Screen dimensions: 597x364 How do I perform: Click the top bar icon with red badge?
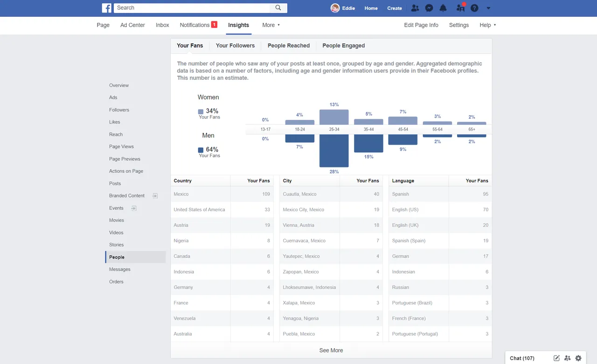click(460, 7)
